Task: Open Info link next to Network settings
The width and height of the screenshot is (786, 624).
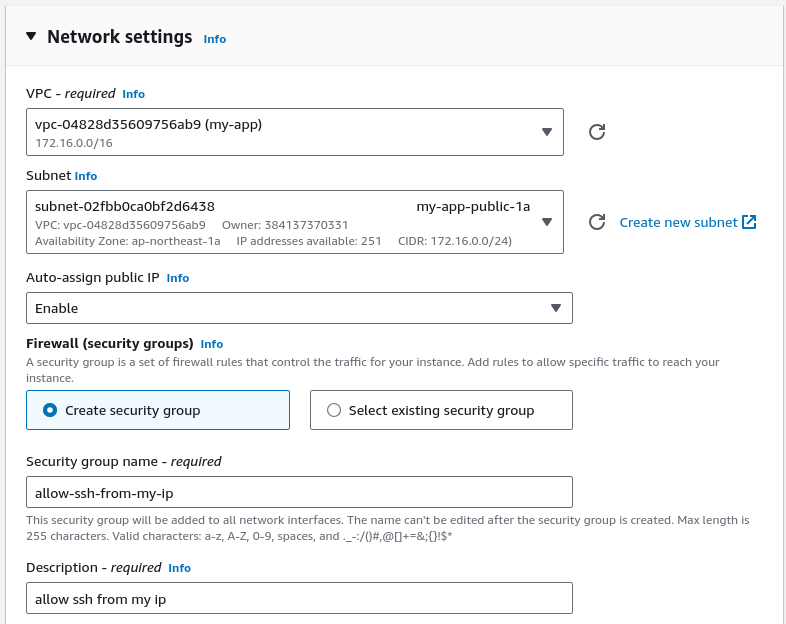Action: tap(215, 39)
